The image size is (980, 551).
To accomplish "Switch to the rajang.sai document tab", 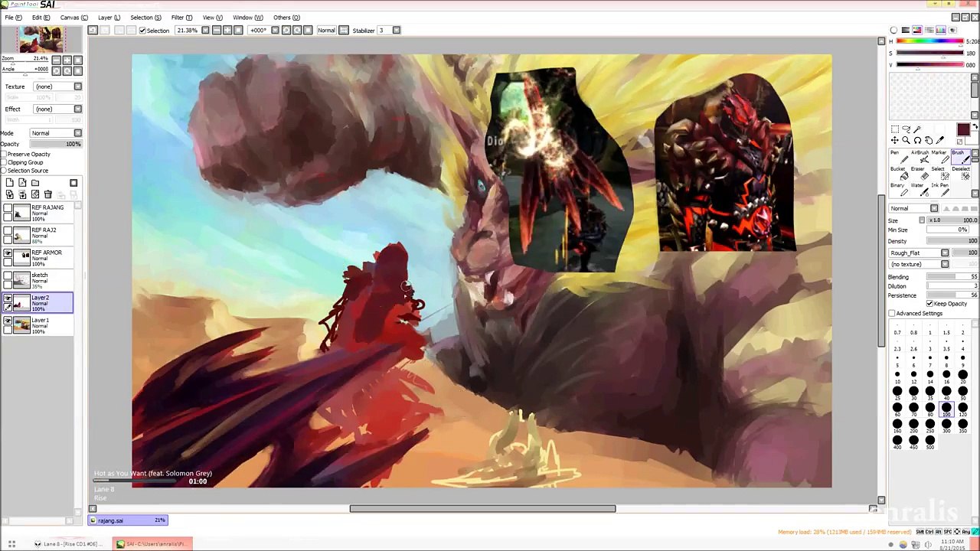I will tap(129, 520).
